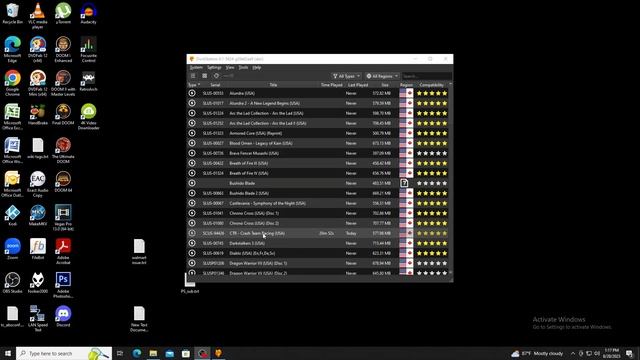This screenshot has height=360, width=640.
Task: Select the Alundra (USA) game row
Action: (318, 93)
